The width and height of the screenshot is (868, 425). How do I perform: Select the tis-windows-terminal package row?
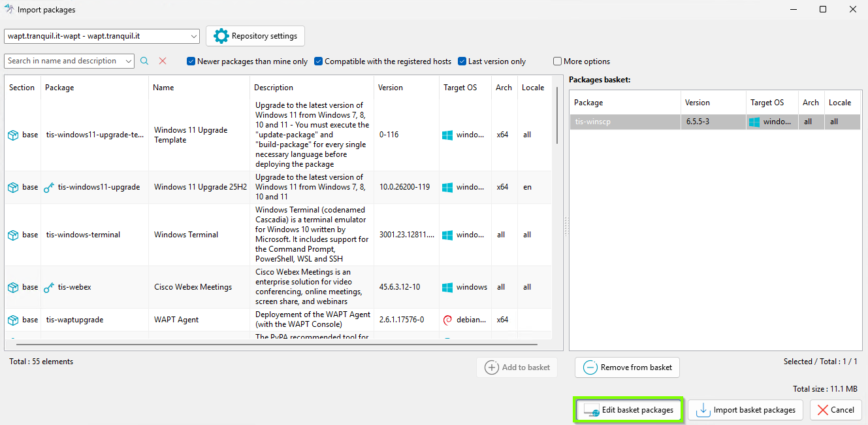(278, 235)
